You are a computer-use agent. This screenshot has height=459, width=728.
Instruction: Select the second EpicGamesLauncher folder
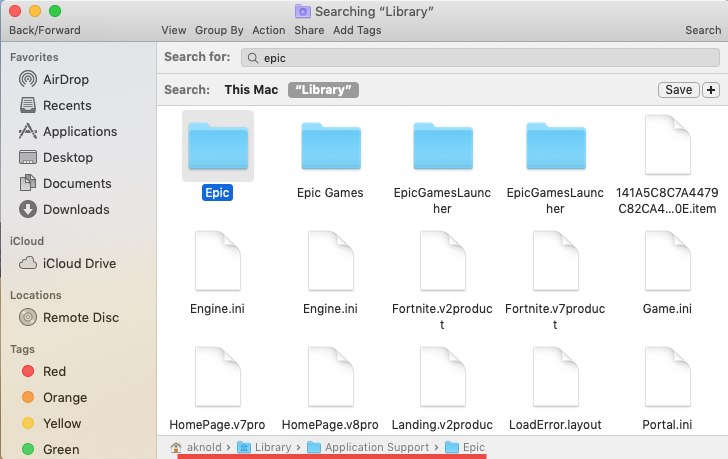pyautogui.click(x=556, y=146)
